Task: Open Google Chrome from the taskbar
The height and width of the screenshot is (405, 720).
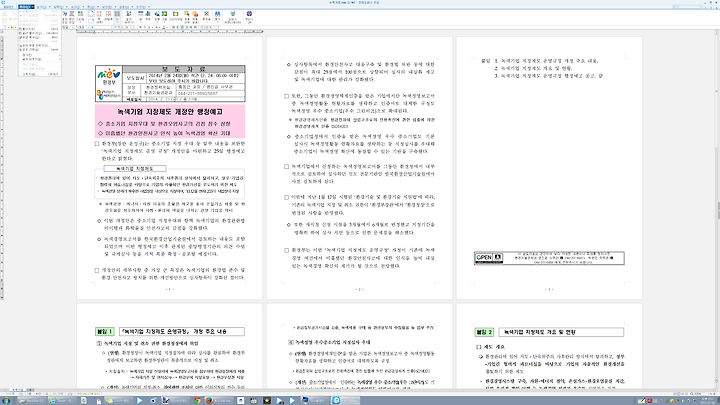Action: [197, 400]
